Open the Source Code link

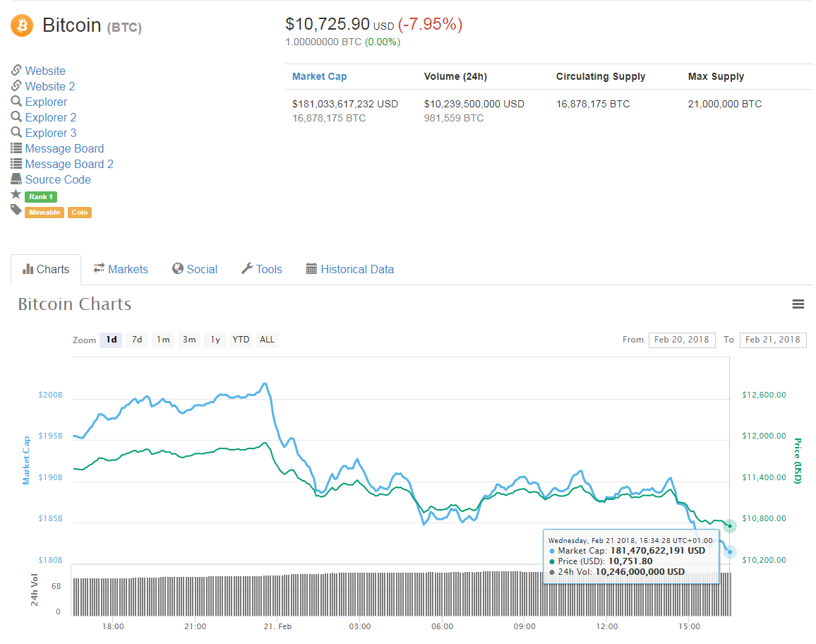pos(58,180)
